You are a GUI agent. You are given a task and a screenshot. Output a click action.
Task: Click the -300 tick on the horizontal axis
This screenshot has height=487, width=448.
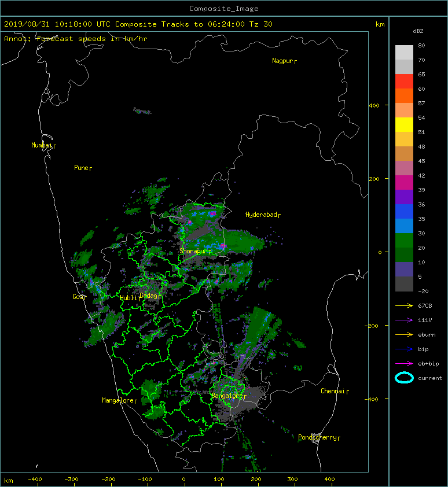point(71,479)
